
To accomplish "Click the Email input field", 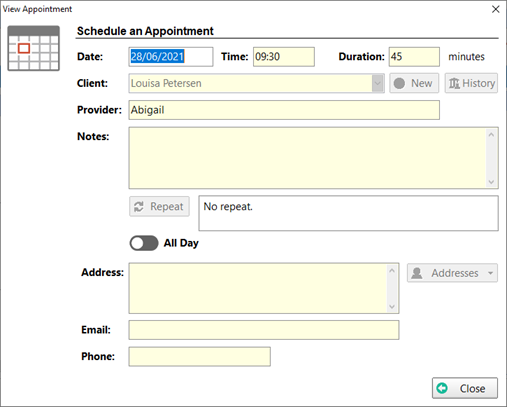I will point(264,330).
